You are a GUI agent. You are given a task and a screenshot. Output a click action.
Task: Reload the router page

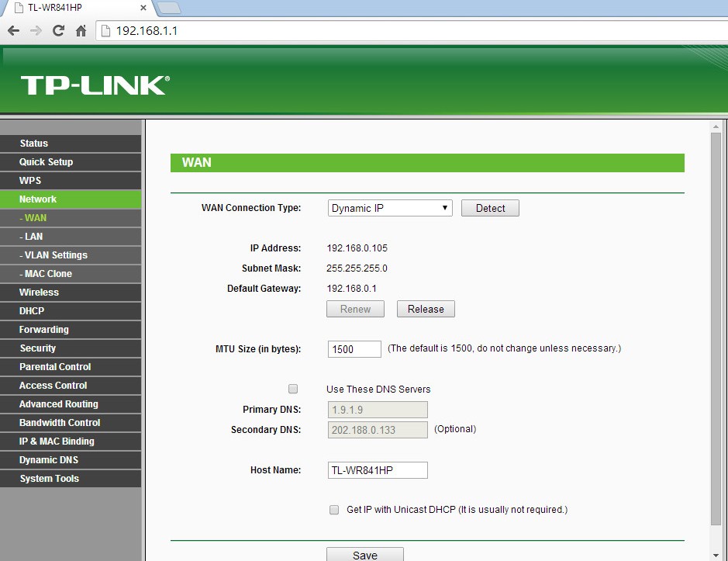point(58,31)
